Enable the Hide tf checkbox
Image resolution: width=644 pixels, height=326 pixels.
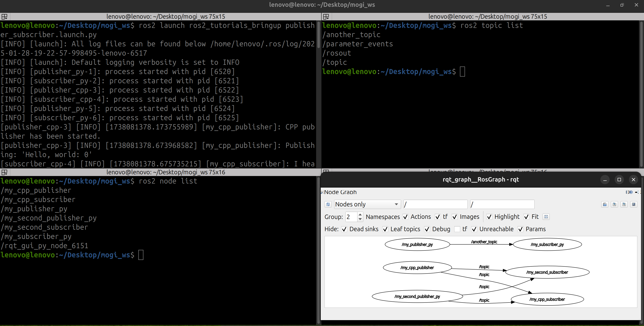pos(457,229)
